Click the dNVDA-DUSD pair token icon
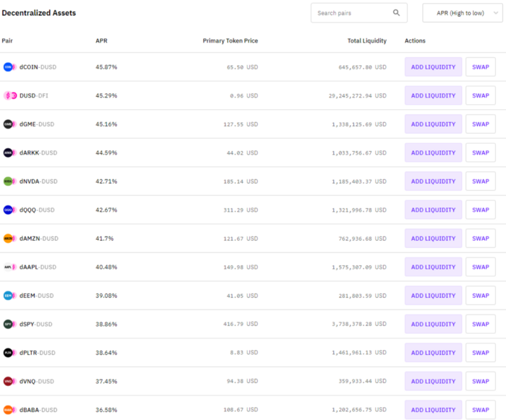 click(9, 181)
